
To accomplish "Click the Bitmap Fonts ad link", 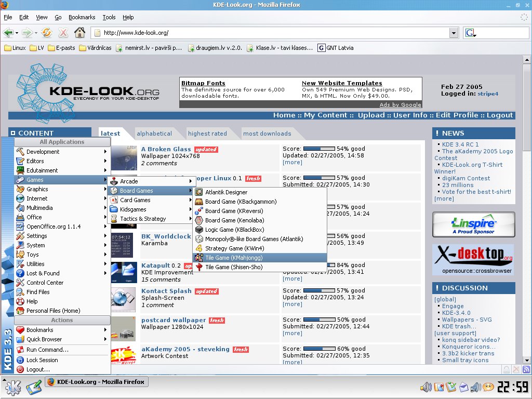I will click(x=203, y=83).
